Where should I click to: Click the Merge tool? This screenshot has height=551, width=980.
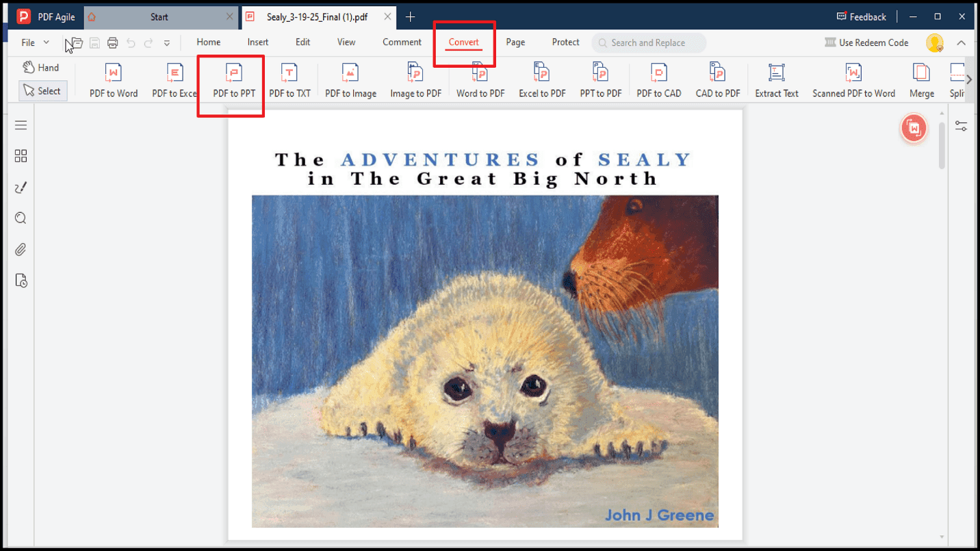(x=922, y=80)
